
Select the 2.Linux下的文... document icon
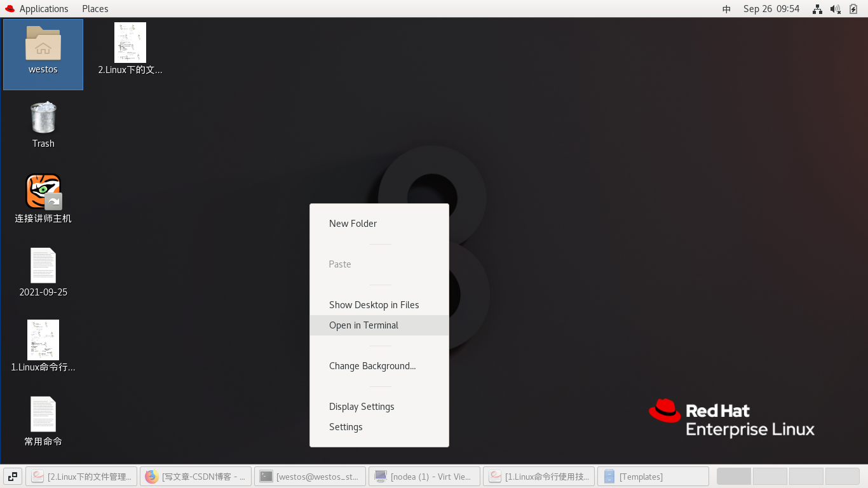coord(130,43)
